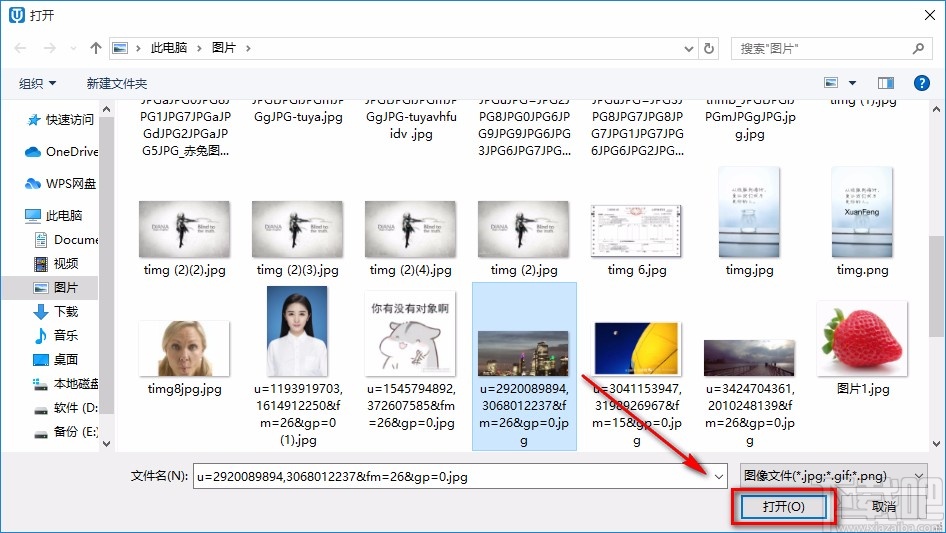
Task: Open the 图像文件 file type filter dropdown
Action: coord(833,476)
